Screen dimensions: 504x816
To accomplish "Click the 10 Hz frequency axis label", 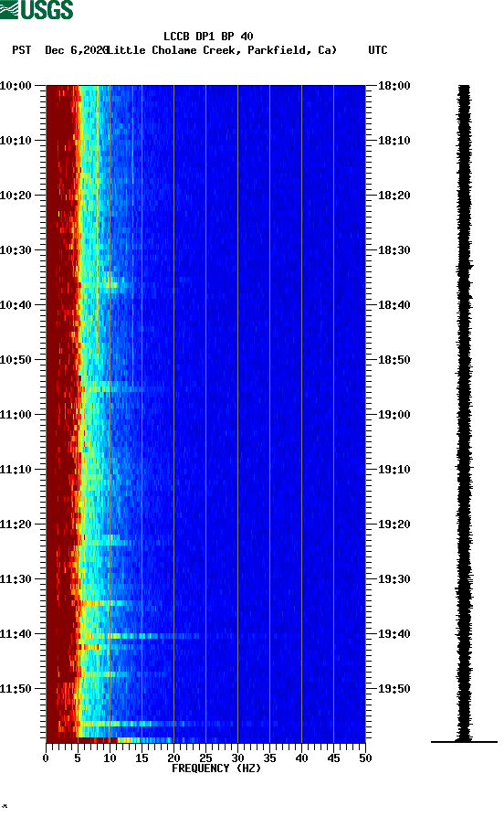I will [110, 758].
